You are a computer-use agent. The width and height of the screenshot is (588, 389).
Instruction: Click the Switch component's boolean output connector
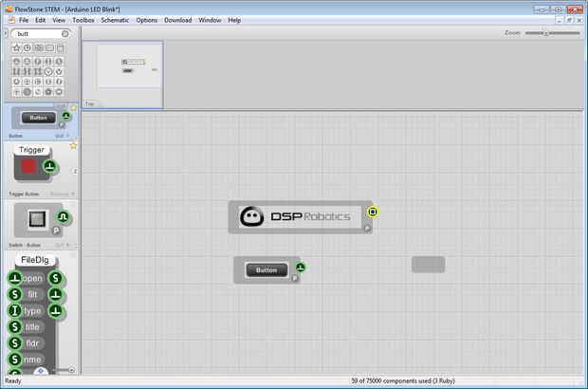tap(63, 217)
